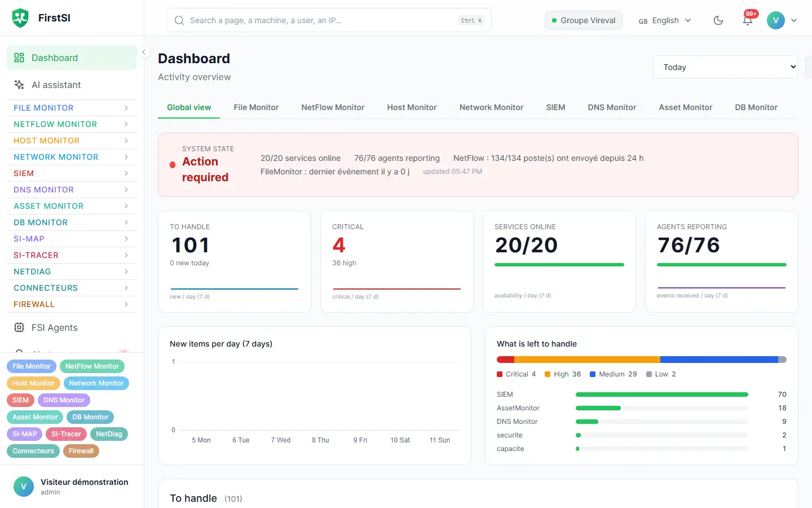The width and height of the screenshot is (812, 508).
Task: Click the Critical red legend swatch
Action: pos(500,374)
